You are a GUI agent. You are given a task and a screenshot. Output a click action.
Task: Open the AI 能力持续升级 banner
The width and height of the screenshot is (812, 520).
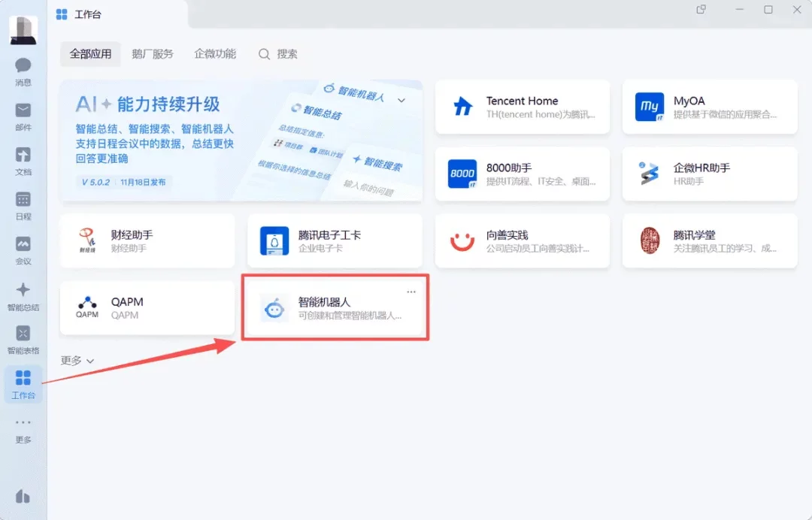241,141
